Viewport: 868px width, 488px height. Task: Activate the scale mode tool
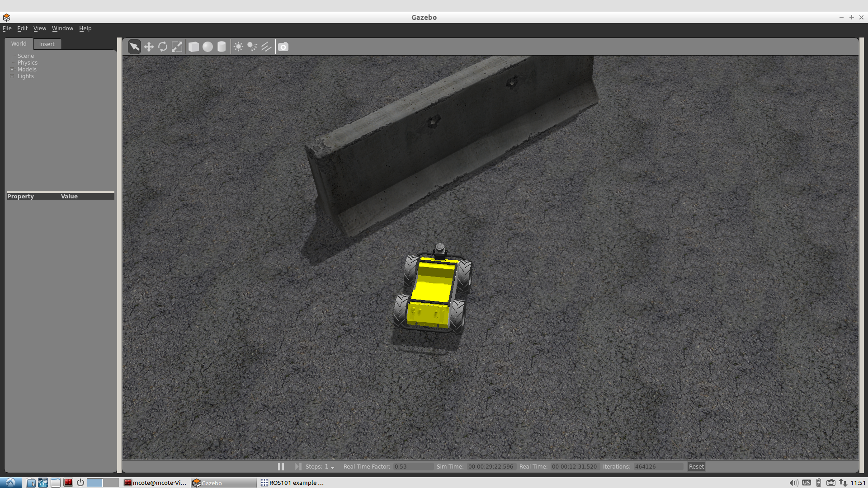tap(177, 47)
